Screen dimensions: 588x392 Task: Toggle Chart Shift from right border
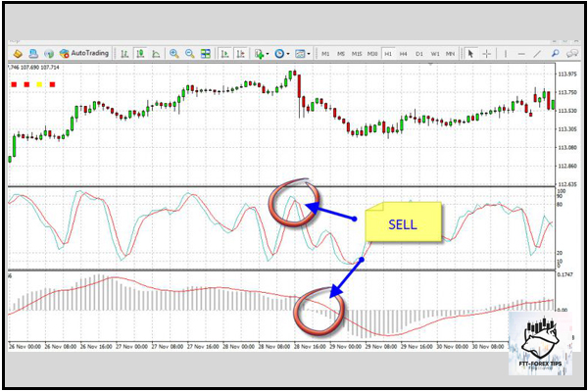click(241, 54)
